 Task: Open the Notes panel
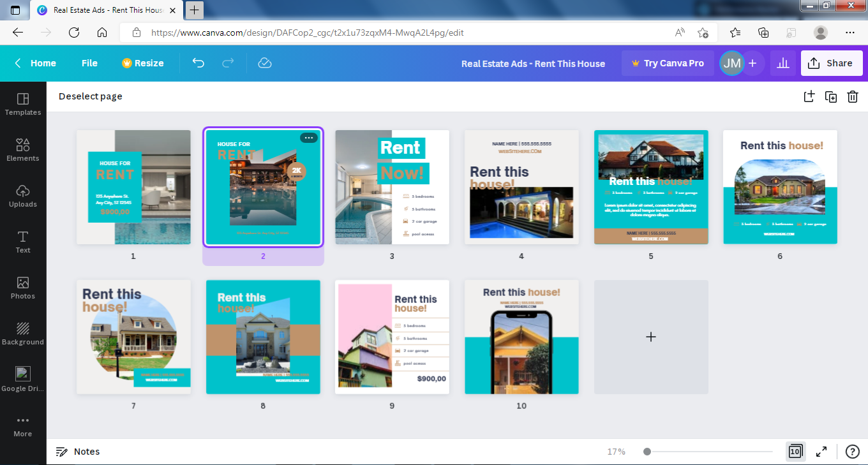tap(78, 452)
